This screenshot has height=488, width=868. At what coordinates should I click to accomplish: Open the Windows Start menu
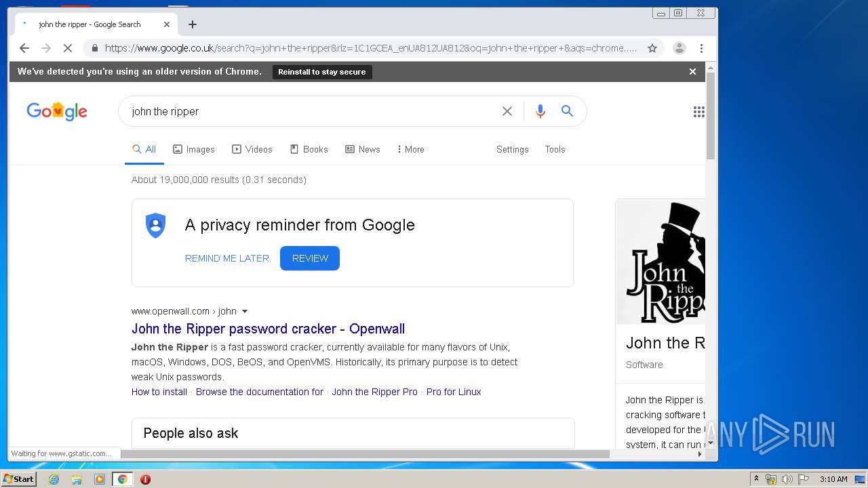[x=19, y=479]
